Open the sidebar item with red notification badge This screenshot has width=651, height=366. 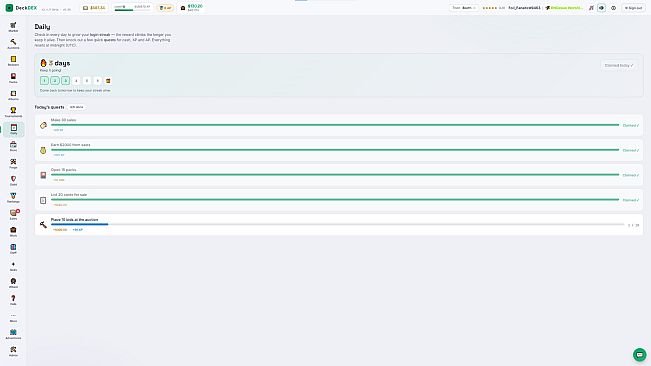coord(13,215)
